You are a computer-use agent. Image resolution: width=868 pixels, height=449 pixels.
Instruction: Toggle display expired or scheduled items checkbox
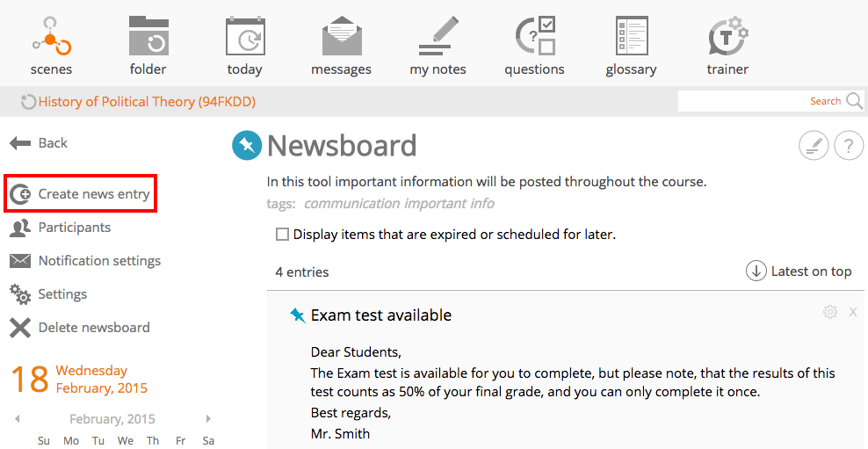pos(282,235)
